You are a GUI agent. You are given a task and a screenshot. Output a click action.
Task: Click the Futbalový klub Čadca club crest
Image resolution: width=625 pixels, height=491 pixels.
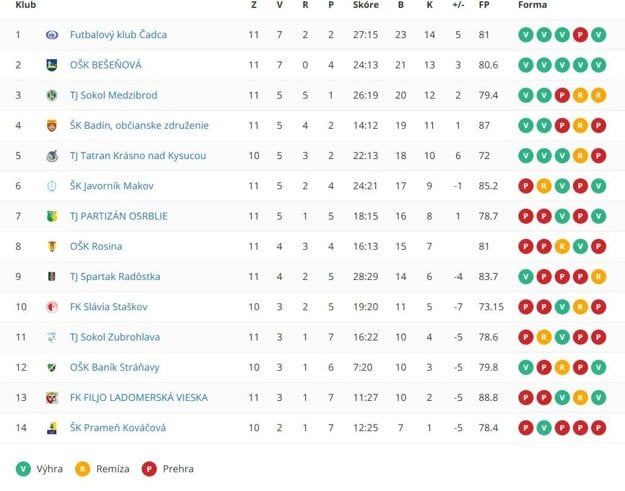[x=52, y=35]
